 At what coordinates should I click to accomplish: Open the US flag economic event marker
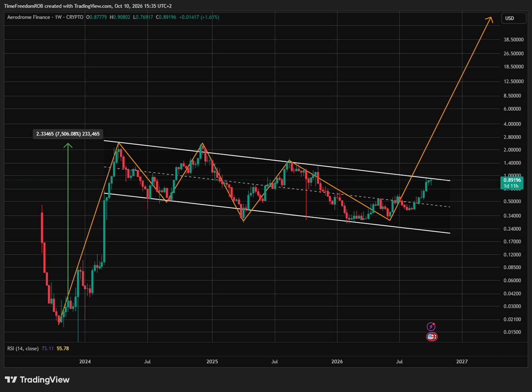[432, 337]
